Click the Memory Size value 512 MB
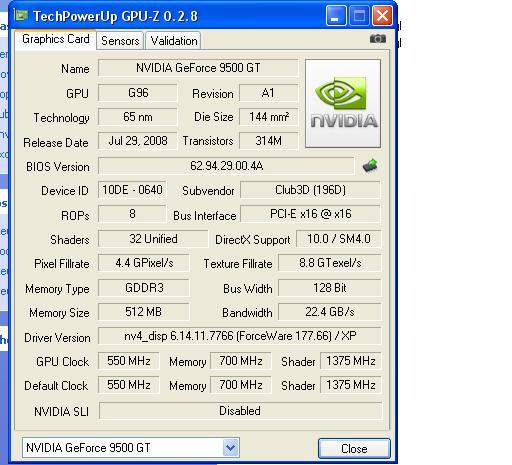512x465 pixels. coord(144,312)
